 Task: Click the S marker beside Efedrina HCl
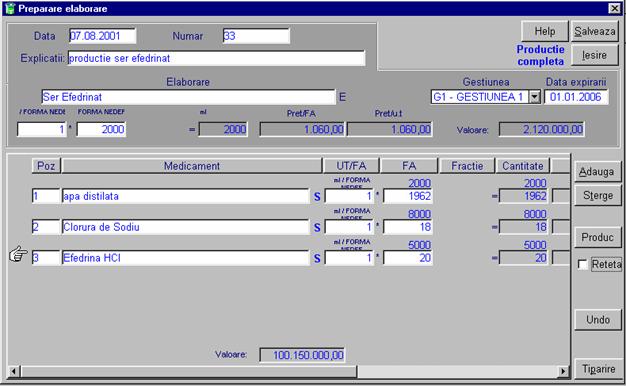(317, 258)
